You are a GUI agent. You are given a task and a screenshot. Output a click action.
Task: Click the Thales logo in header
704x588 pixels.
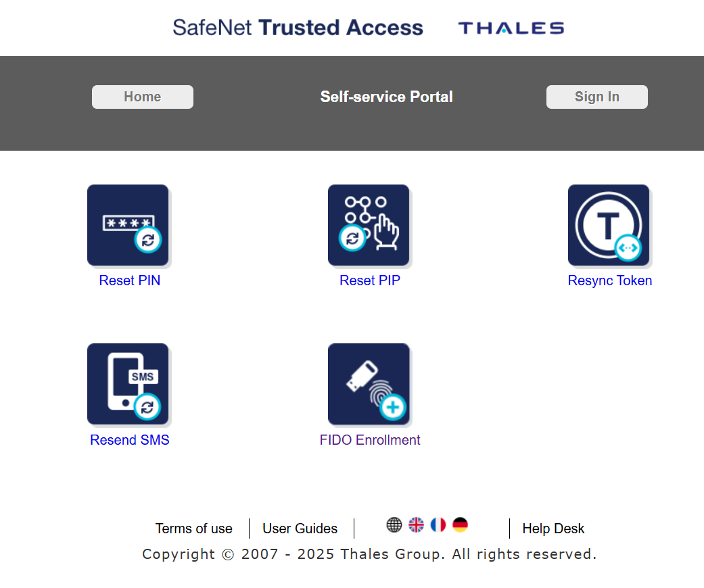coord(511,28)
